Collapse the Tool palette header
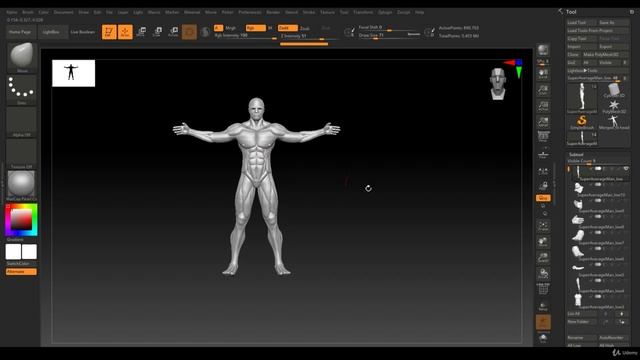The image size is (640, 360). coord(571,12)
